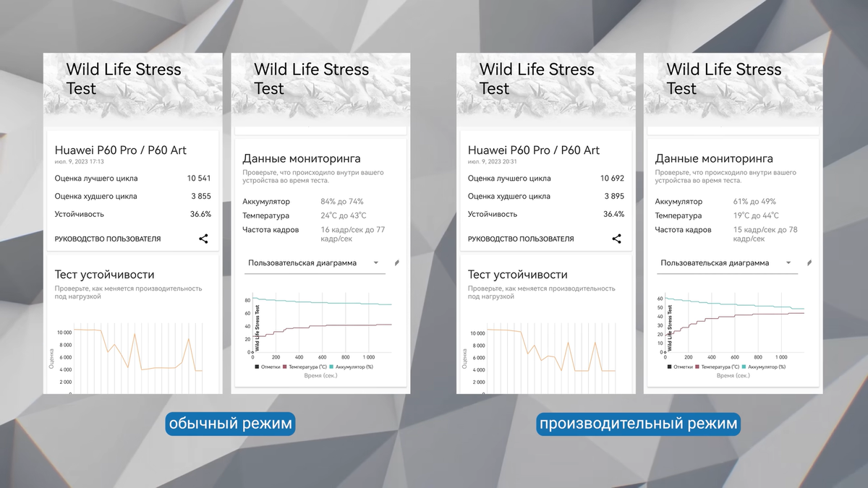The width and height of the screenshot is (868, 488).
Task: Select worst loop score value 3 895
Action: [x=613, y=197]
